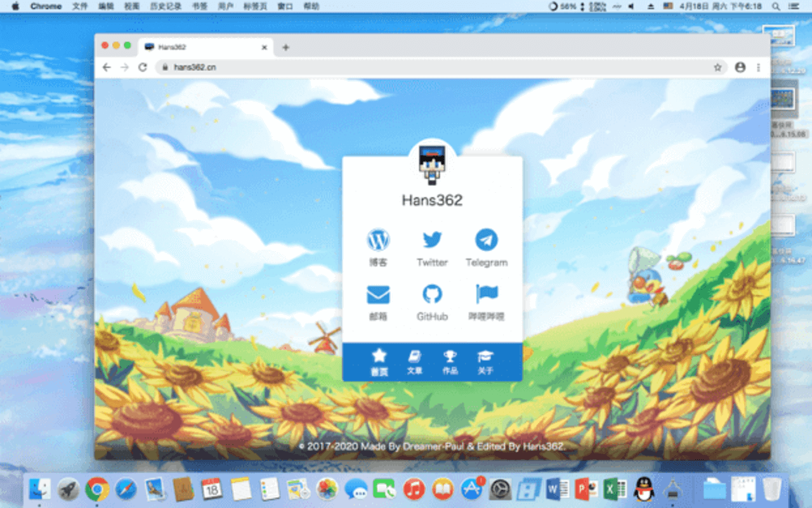The width and height of the screenshot is (812, 508).
Task: Launch Music app from the dock
Action: pyautogui.click(x=414, y=489)
